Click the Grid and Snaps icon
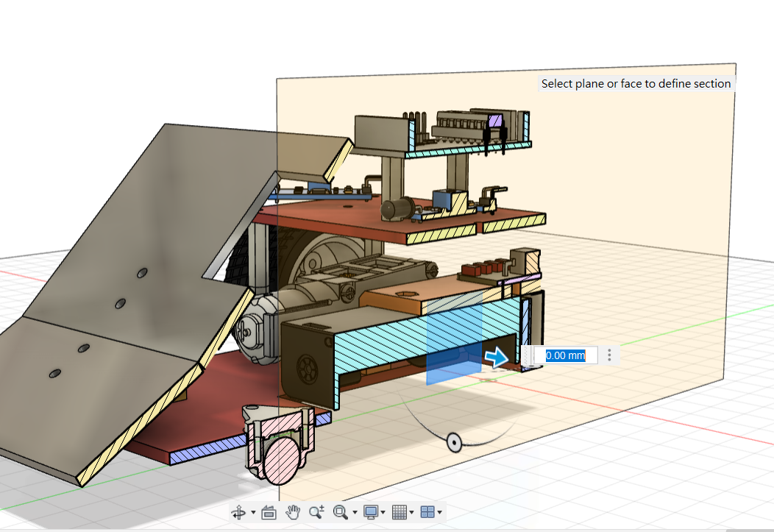The image size is (774, 532). (x=399, y=512)
